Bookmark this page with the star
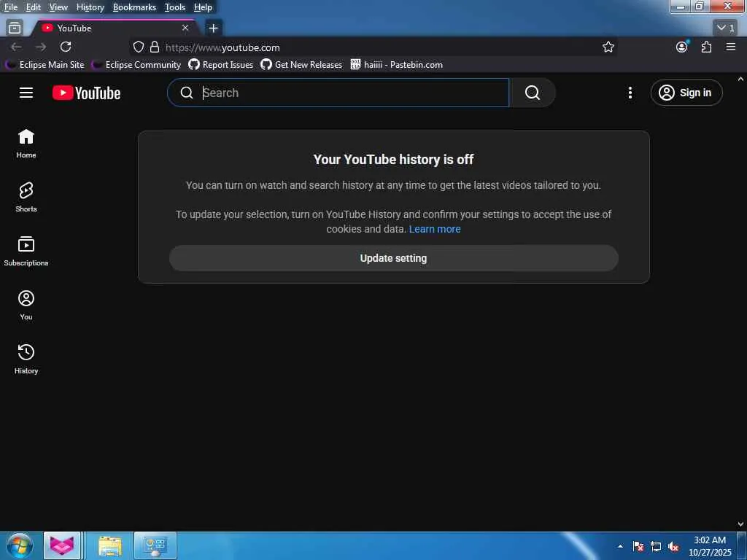Image resolution: width=747 pixels, height=560 pixels. coord(608,47)
